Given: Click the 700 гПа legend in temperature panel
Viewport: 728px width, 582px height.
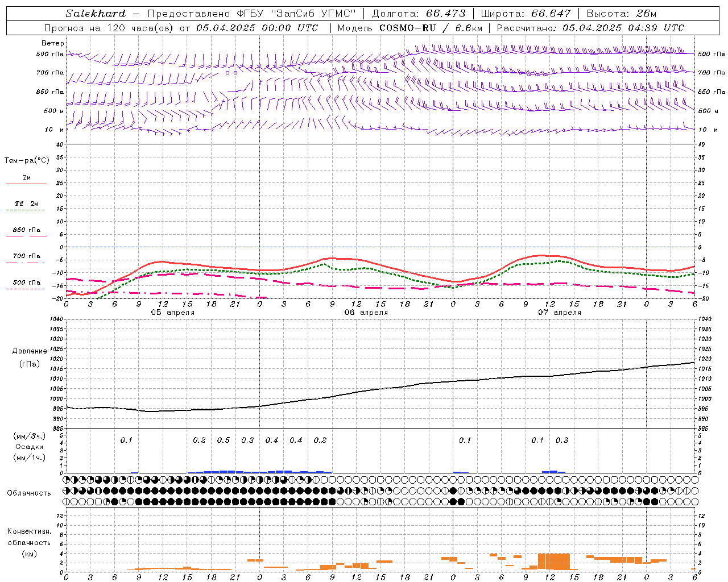Looking at the screenshot, I should pos(26,256).
